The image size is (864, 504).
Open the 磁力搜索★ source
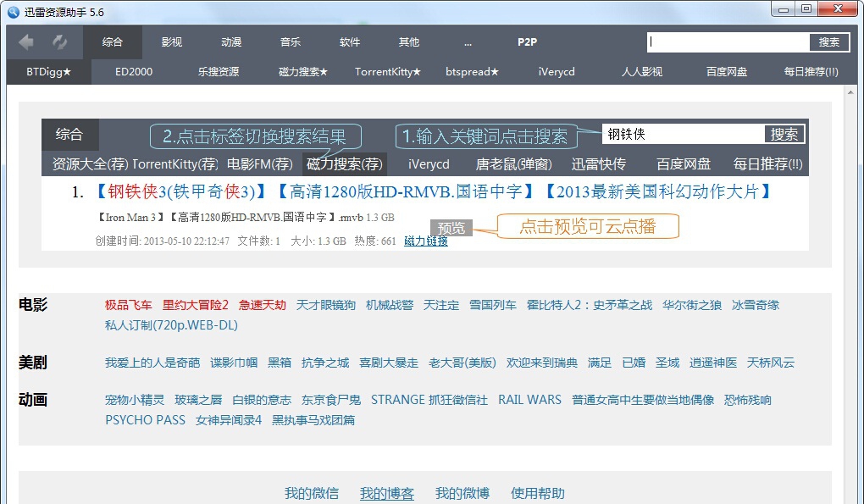(302, 72)
